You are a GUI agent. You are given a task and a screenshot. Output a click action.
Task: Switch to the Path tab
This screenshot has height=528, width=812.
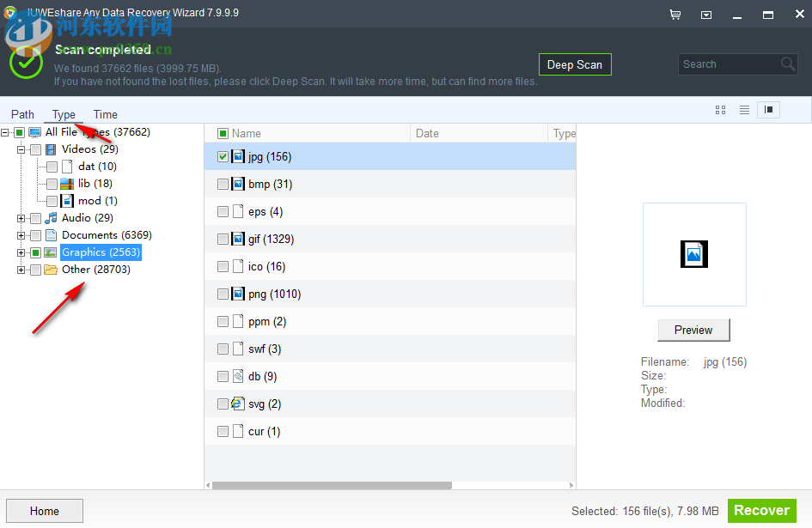coord(22,114)
